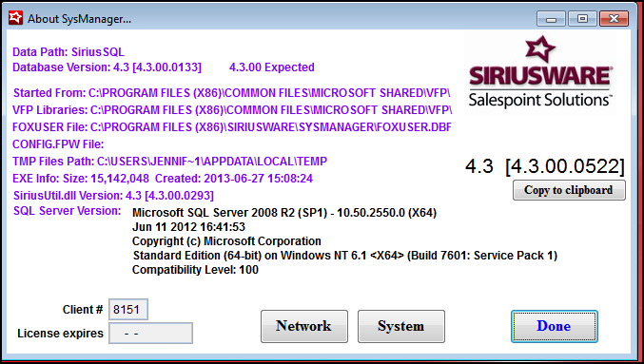The width and height of the screenshot is (644, 364).
Task: Click the '4.3.00 Expected' text
Action: coord(272,67)
